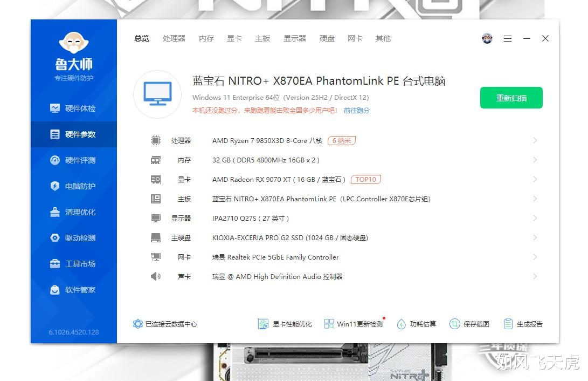The height and width of the screenshot is (381, 588).
Task: Click the computer name 蓝宝石 NITRO+ X870EA title
Action: point(319,81)
